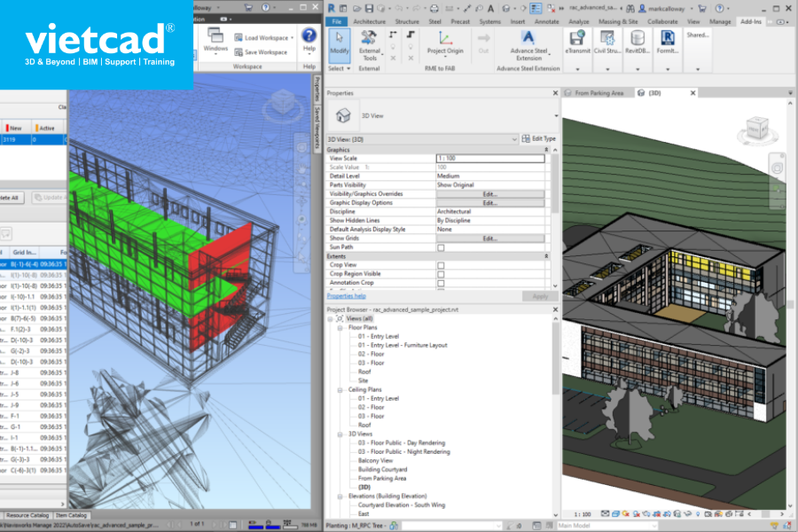
Task: Select Building Courtyard in Project Browser
Action: tap(382, 469)
